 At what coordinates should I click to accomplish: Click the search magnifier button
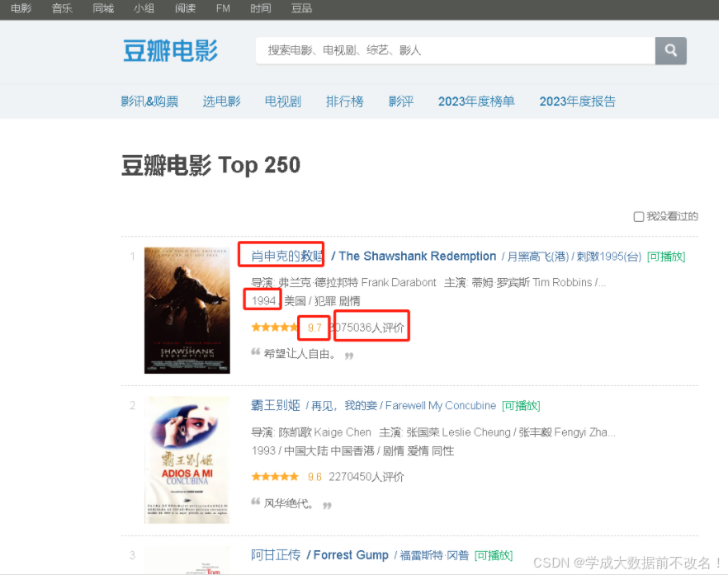coord(670,50)
